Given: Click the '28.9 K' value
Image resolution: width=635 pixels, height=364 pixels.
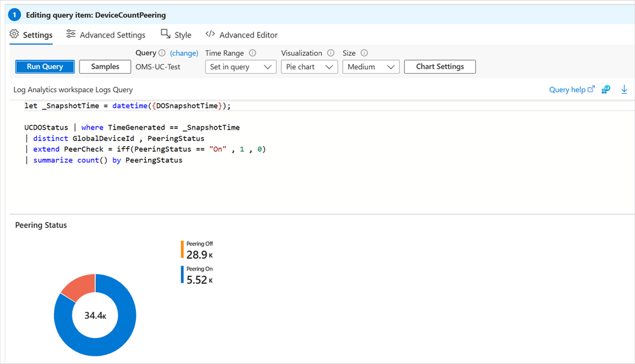Looking at the screenshot, I should click(x=200, y=255).
